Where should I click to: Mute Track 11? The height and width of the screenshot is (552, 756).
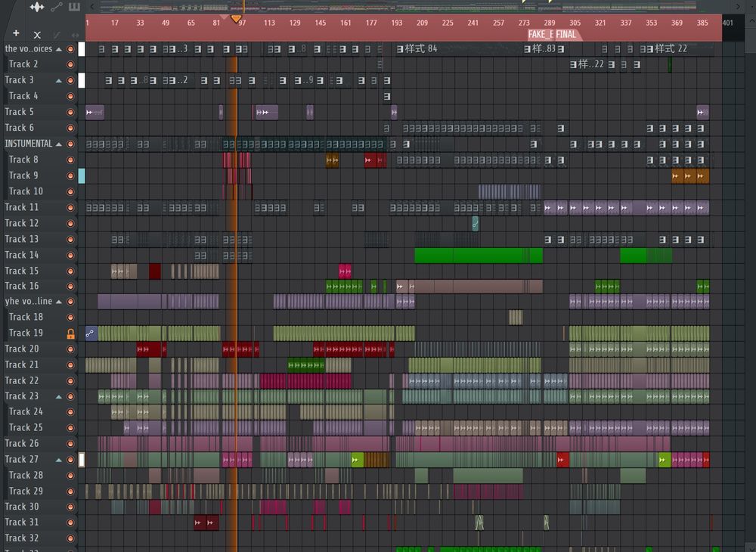click(x=70, y=208)
